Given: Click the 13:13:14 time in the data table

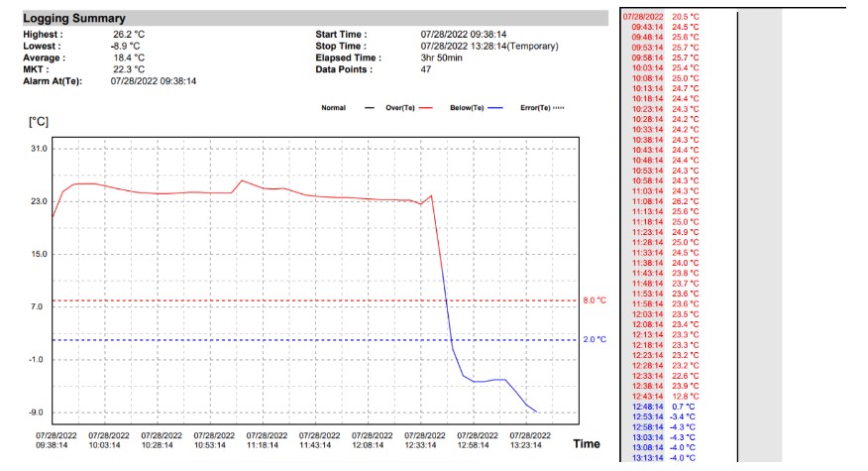Looking at the screenshot, I should (647, 458).
